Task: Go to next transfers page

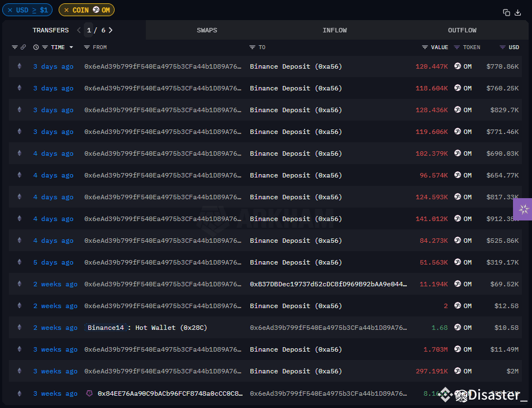Action: click(x=111, y=30)
